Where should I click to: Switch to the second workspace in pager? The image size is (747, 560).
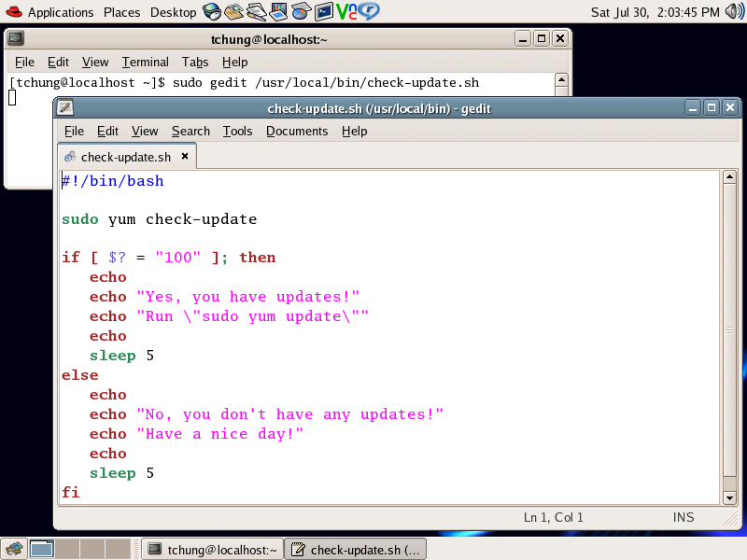point(67,549)
